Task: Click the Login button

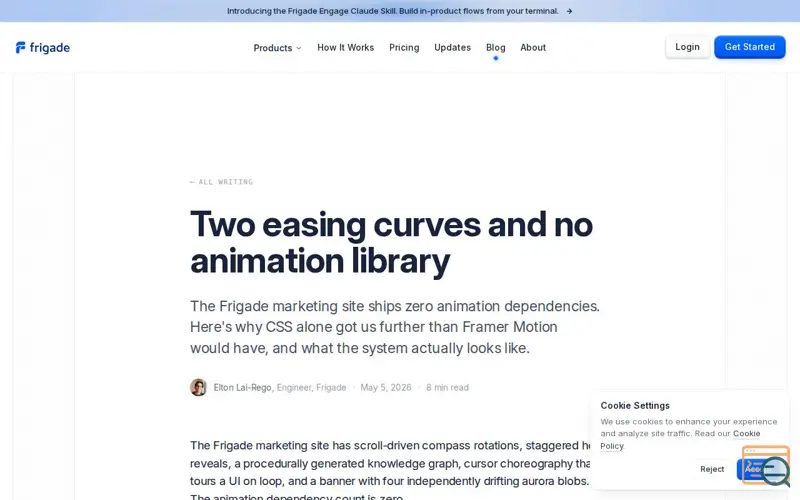Action: pyautogui.click(x=687, y=47)
